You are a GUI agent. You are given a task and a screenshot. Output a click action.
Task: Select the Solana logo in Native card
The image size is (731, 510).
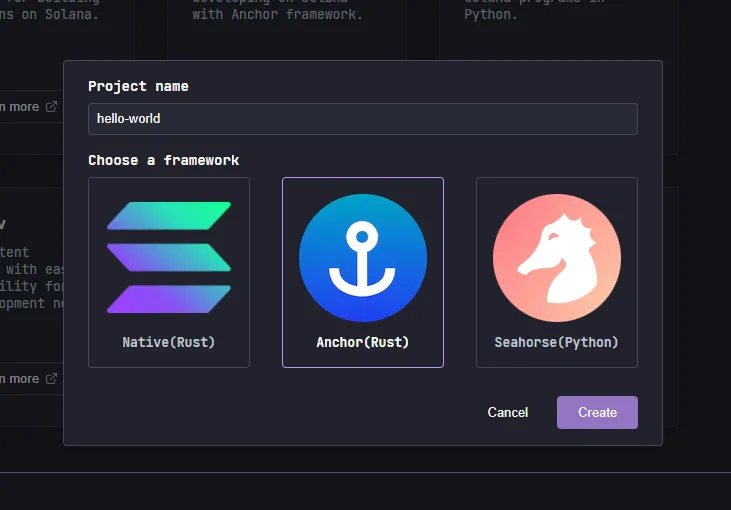click(169, 257)
